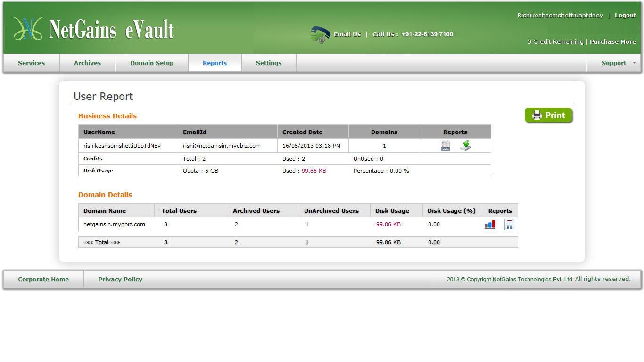The width and height of the screenshot is (644, 362).
Task: Click the Domain Details section heading
Action: (x=105, y=195)
